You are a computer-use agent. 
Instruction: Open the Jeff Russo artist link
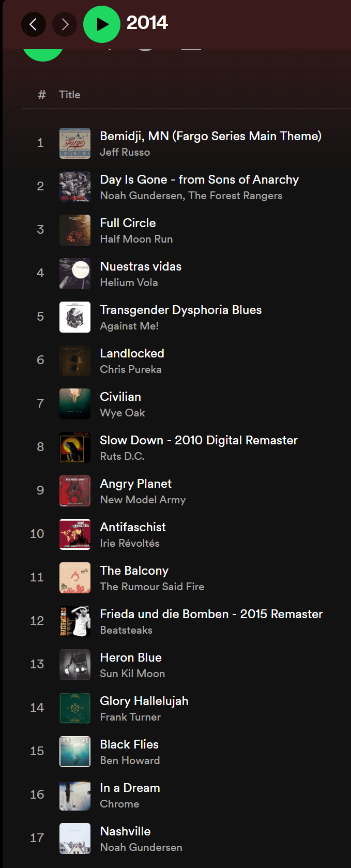point(125,152)
